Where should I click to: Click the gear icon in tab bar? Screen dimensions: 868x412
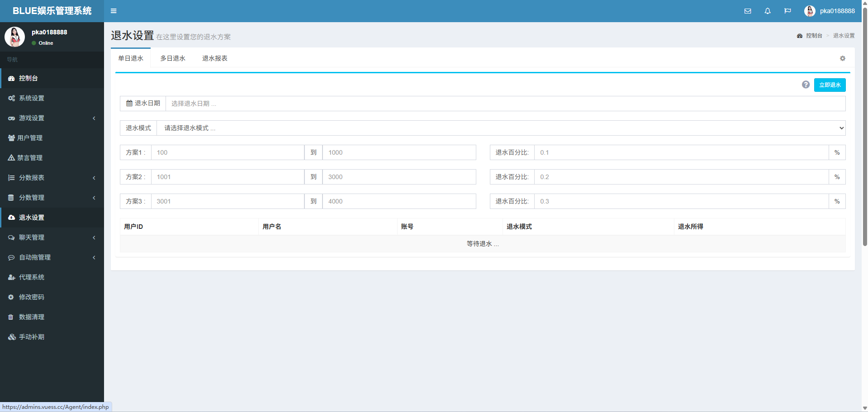(x=843, y=58)
